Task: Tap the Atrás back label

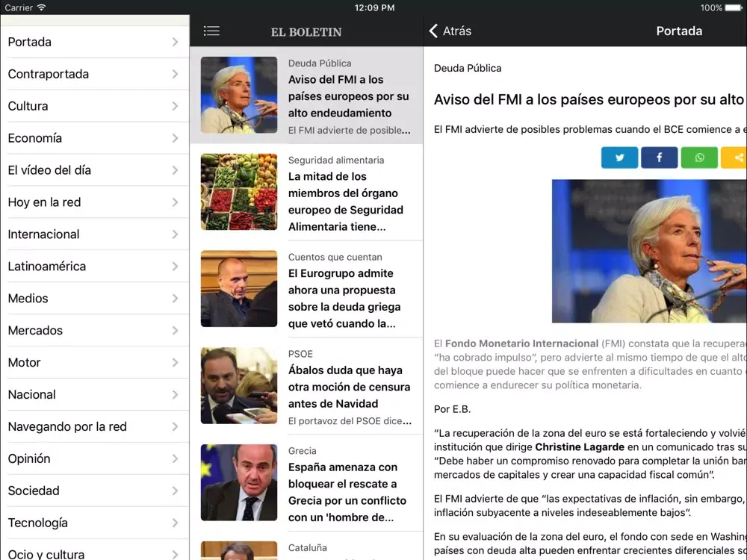Action: pyautogui.click(x=457, y=31)
